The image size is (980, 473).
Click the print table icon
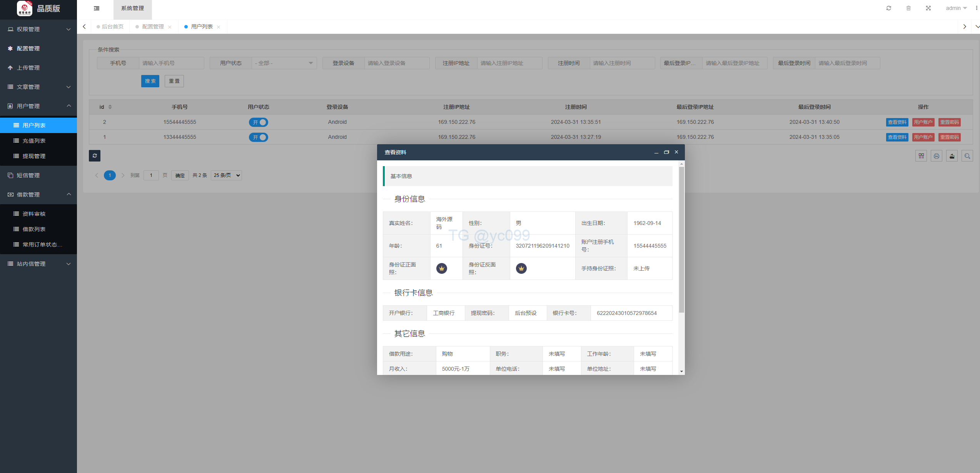pyautogui.click(x=936, y=156)
